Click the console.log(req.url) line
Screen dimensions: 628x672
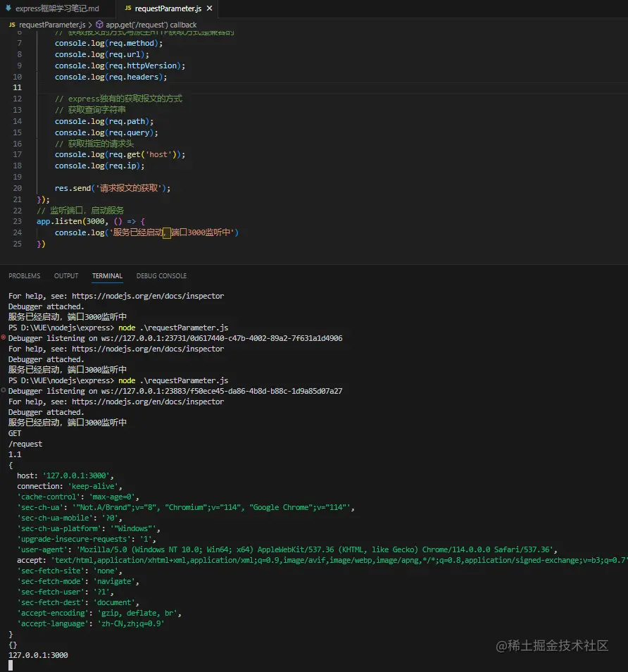pyautogui.click(x=102, y=54)
